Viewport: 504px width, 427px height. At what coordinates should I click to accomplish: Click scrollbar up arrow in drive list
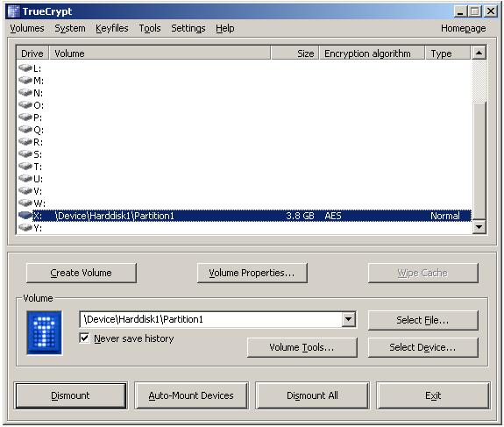pyautogui.click(x=479, y=53)
